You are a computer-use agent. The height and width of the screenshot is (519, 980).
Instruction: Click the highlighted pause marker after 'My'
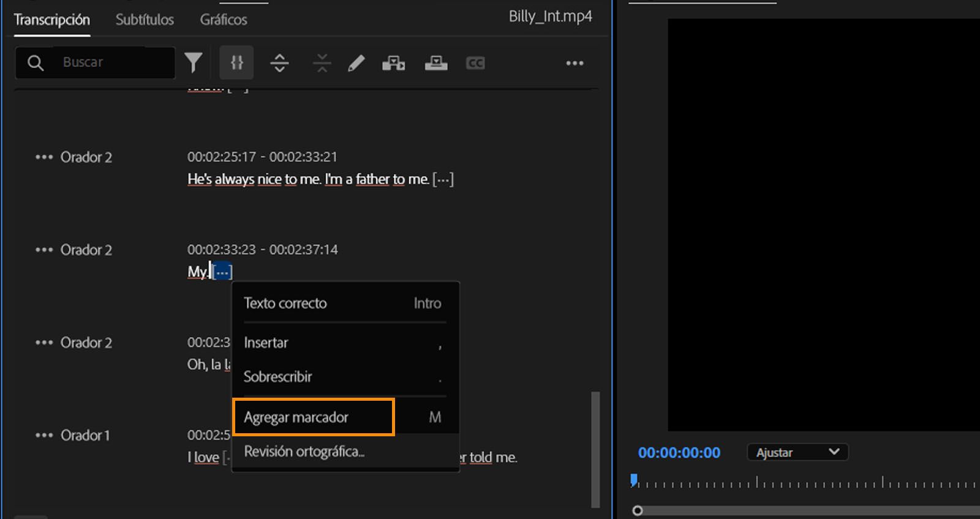(222, 271)
